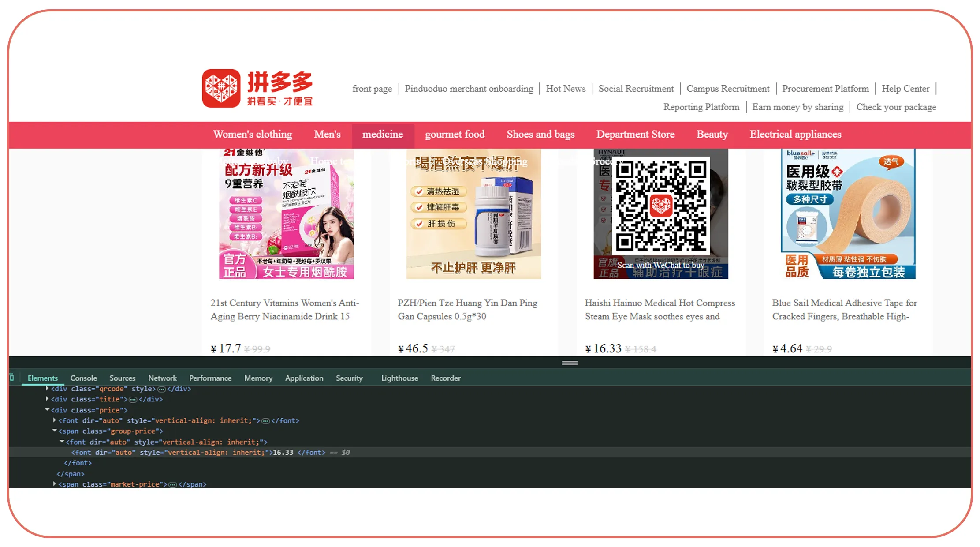Open the Help Center link

tap(905, 89)
